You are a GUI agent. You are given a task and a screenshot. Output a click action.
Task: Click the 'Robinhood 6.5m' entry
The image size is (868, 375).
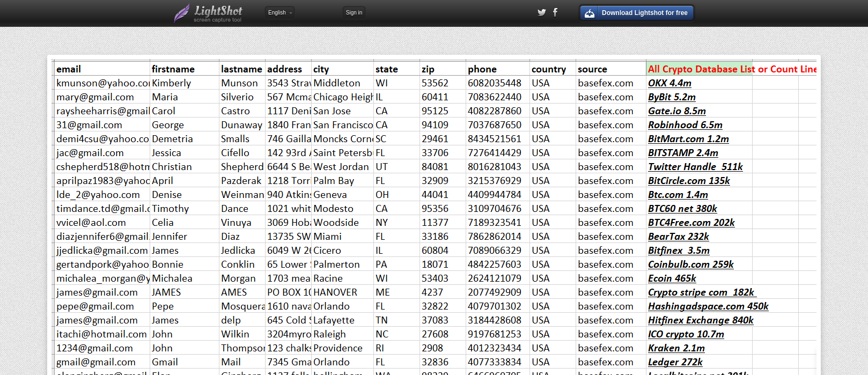tap(685, 125)
